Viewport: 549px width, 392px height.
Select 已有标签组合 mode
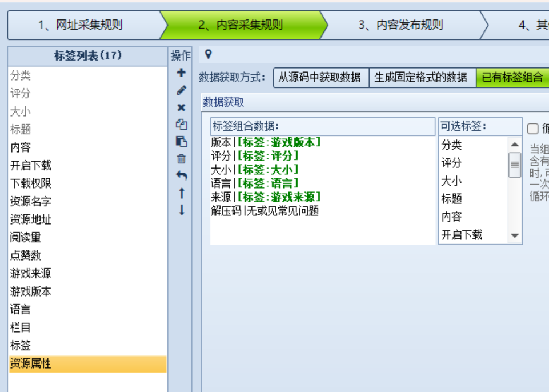coord(512,77)
